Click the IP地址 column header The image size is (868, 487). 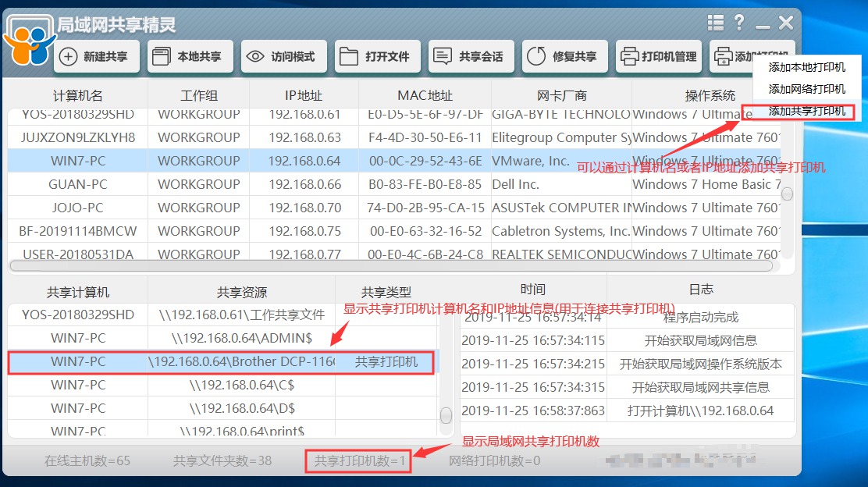coord(304,95)
